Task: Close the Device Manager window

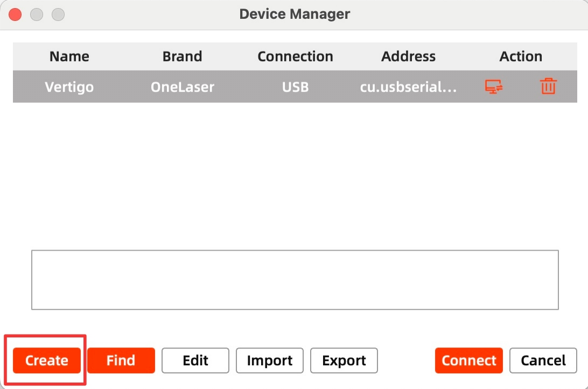Action: [x=16, y=15]
